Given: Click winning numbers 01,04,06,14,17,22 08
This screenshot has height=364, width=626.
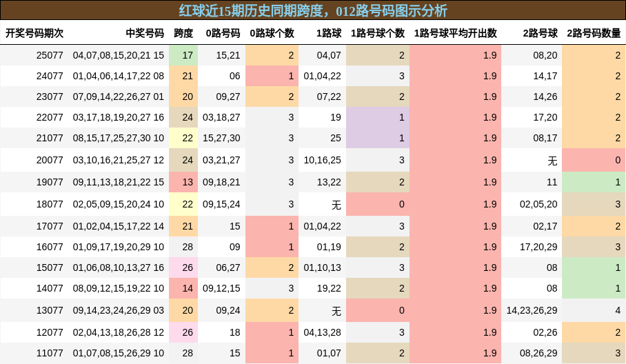Looking at the screenshot, I should 118,76.
